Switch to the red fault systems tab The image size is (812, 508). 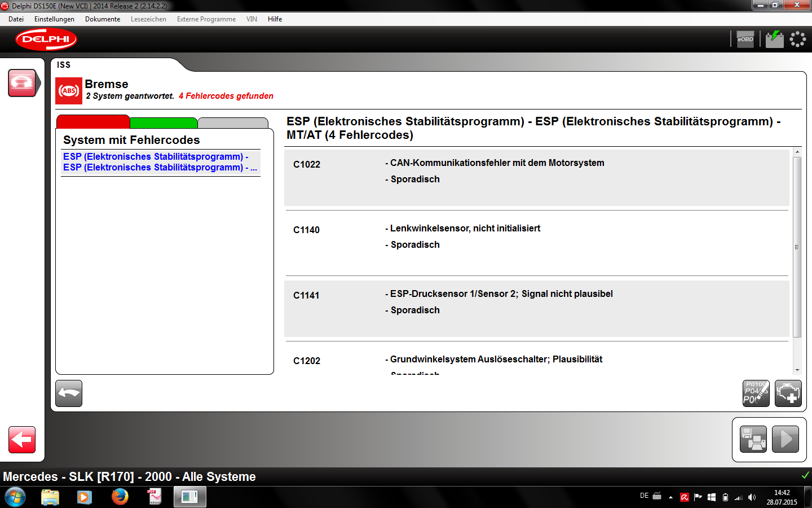[x=93, y=122]
